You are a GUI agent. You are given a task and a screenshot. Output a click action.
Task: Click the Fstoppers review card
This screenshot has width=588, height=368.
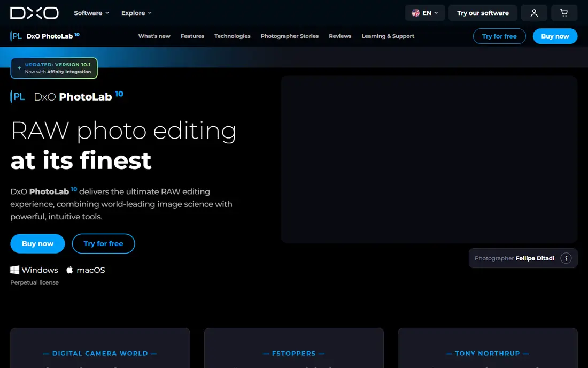coord(294,348)
